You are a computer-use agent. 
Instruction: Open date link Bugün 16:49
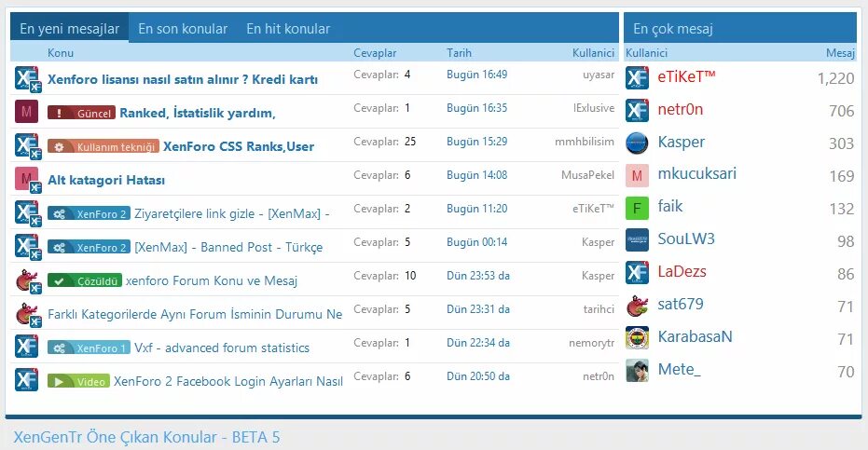coord(477,75)
